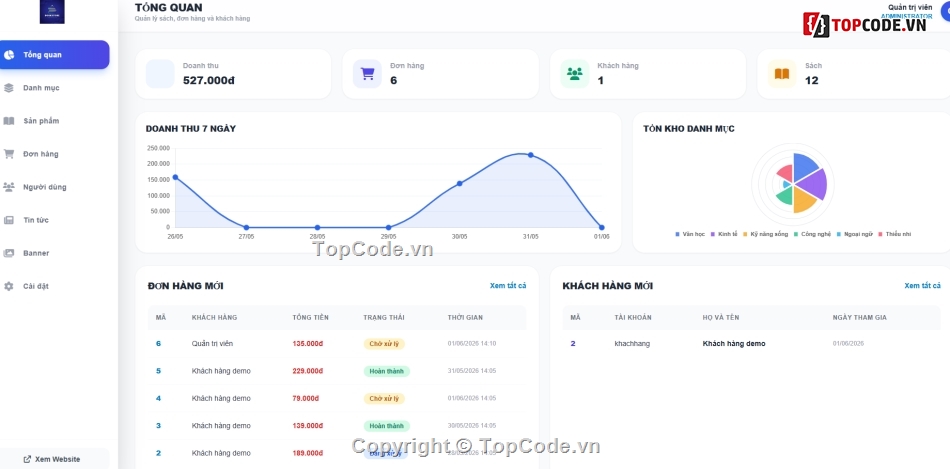This screenshot has height=469, width=950.
Task: Toggle the Công nghệ legend item
Action: coord(812,234)
